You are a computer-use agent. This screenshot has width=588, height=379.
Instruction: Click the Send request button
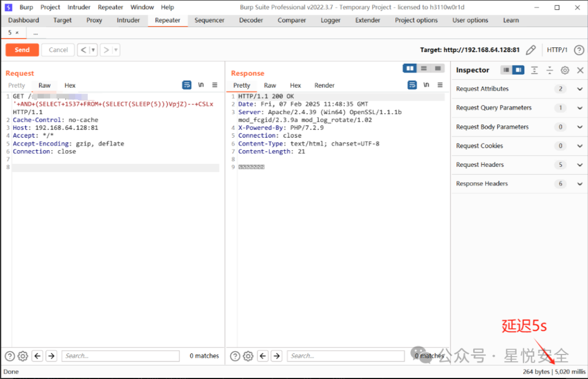point(22,50)
